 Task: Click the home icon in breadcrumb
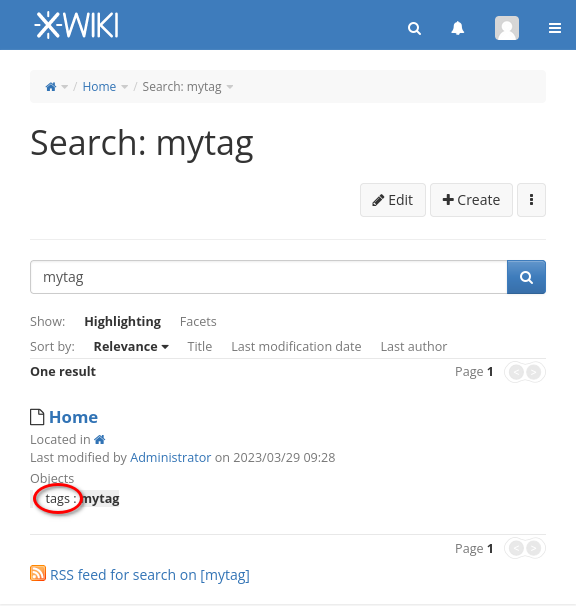click(51, 87)
